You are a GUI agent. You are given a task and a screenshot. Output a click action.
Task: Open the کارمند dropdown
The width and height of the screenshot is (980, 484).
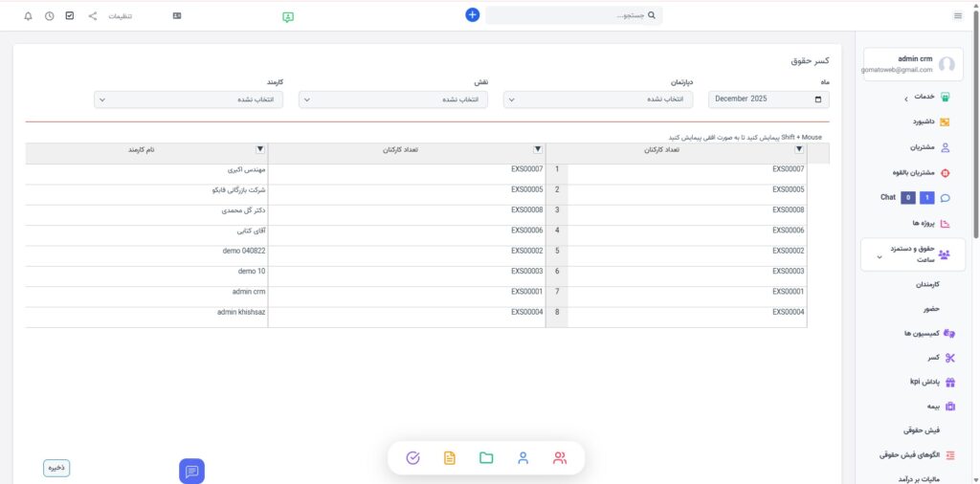(189, 99)
